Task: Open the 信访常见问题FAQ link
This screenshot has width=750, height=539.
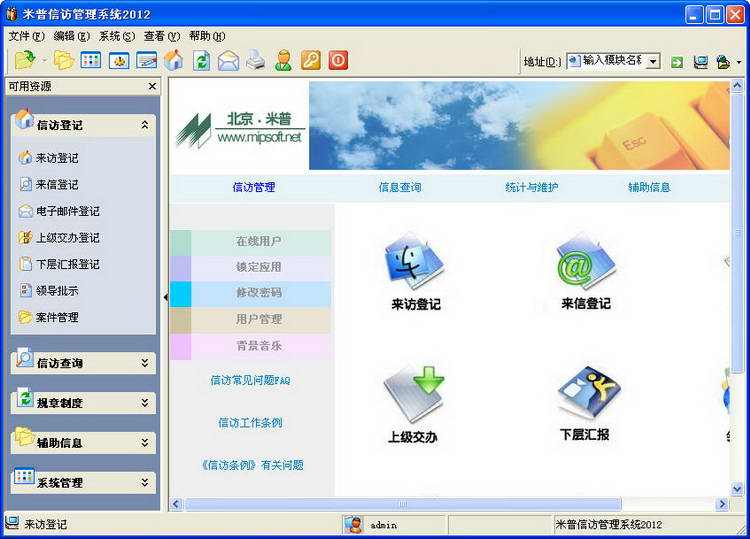Action: [250, 380]
